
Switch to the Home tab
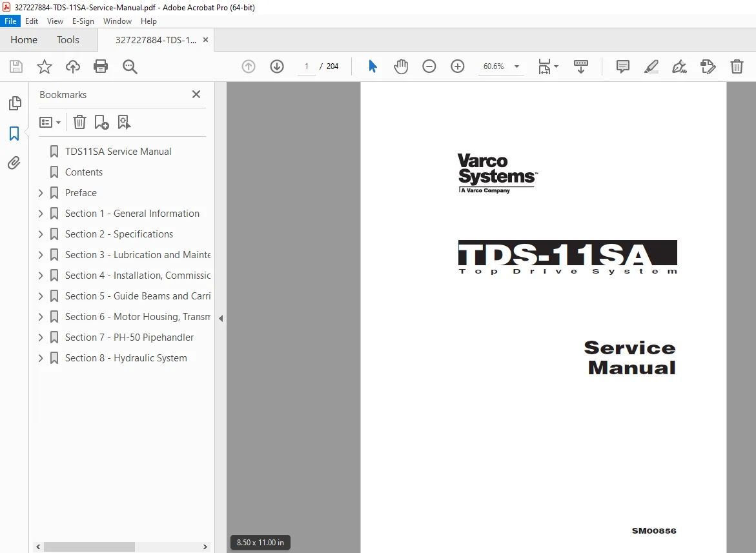24,40
